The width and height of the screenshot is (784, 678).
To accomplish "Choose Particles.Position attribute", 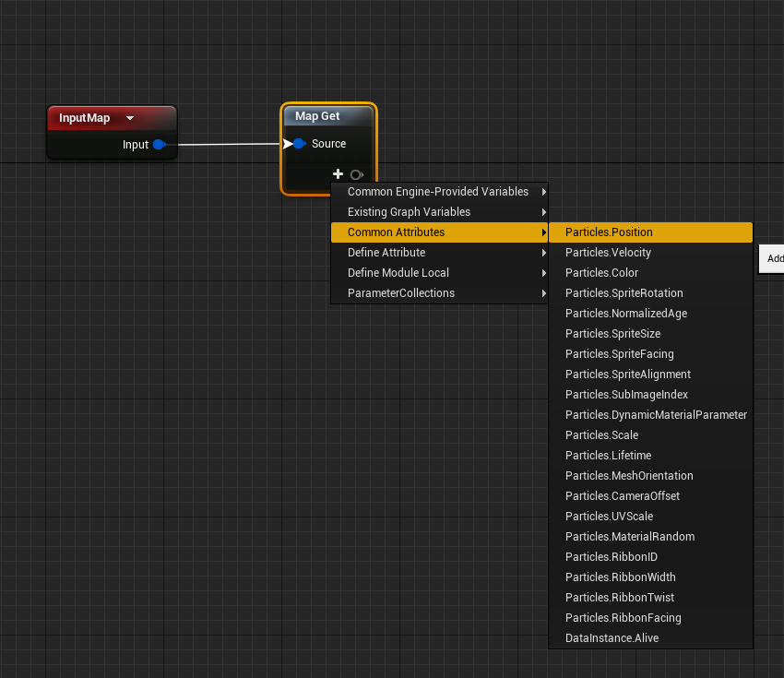I will click(650, 232).
